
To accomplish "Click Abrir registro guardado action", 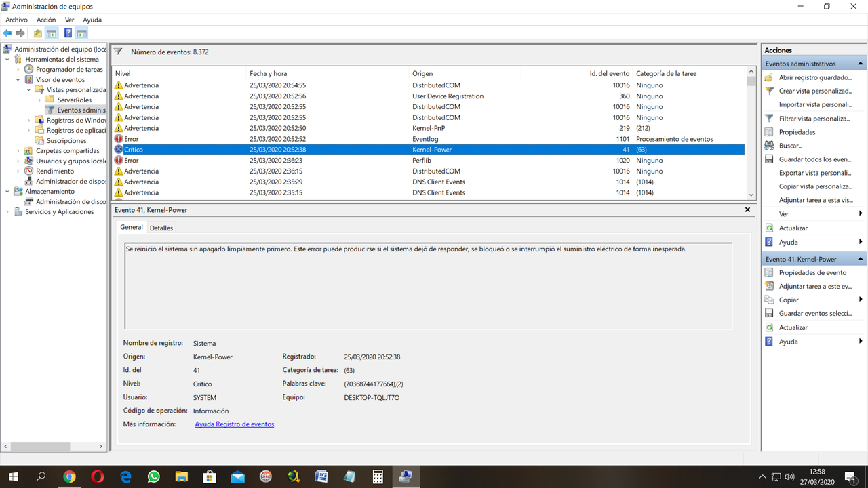I will coord(814,77).
